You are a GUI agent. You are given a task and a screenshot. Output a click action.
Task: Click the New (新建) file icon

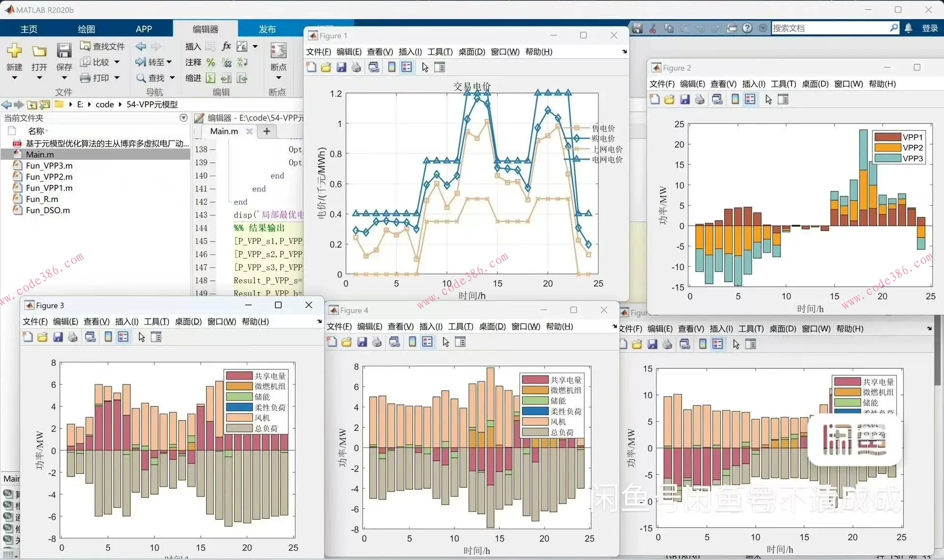(14, 51)
